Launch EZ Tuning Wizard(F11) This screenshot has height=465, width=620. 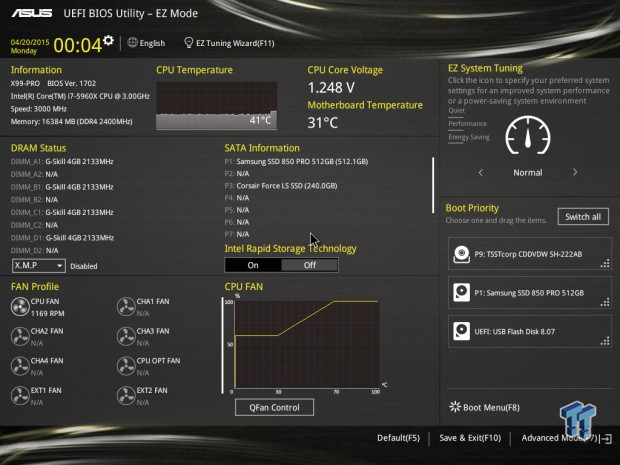[x=235, y=43]
